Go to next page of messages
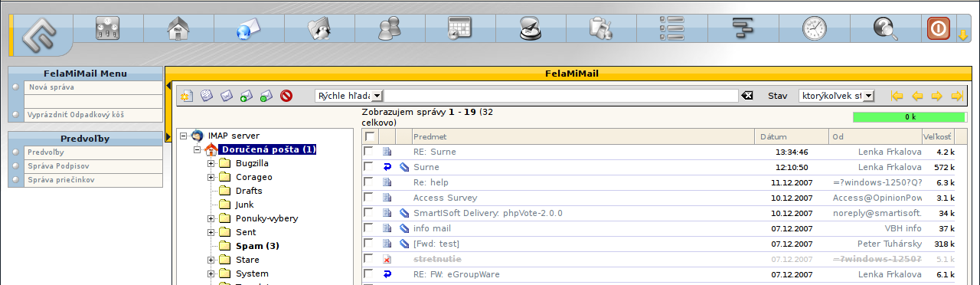Screen dimensions: 980x285 [x=936, y=96]
